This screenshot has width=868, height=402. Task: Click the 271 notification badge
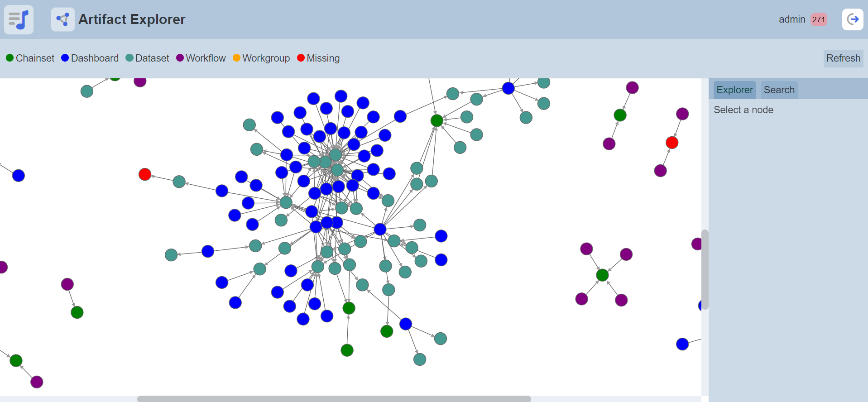pyautogui.click(x=818, y=19)
